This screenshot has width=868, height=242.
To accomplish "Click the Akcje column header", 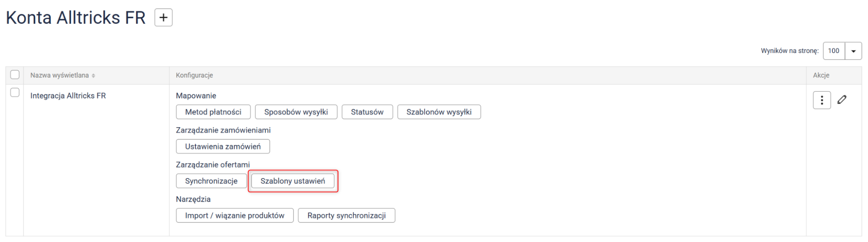I will pos(821,75).
